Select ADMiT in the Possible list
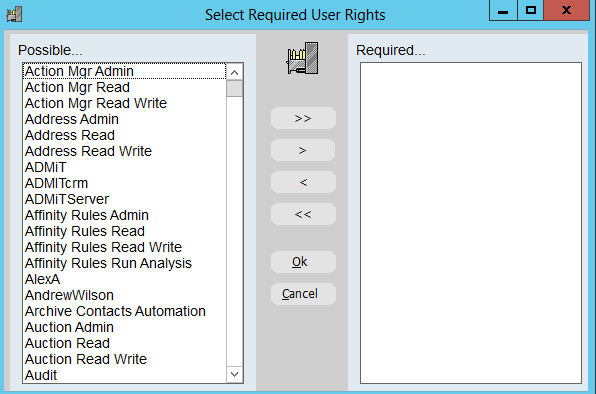Viewport: 596px width, 394px height. click(125, 167)
